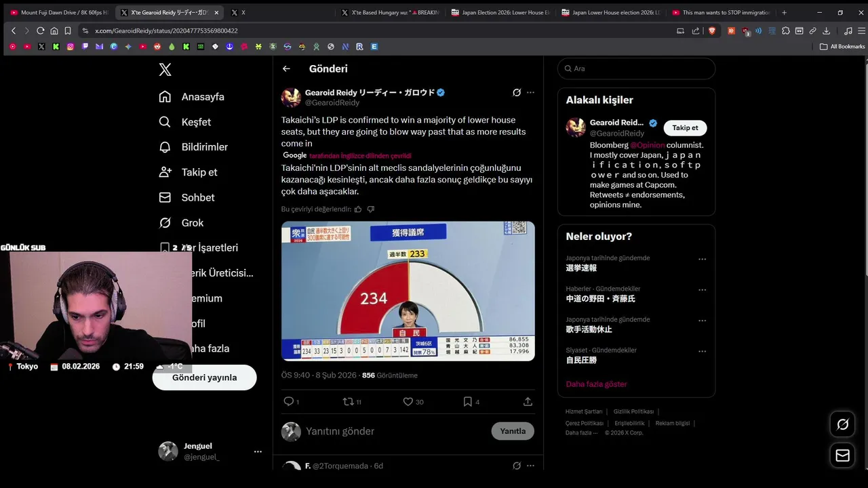
Task: Switch to the X'te Based Hungary tab
Action: [x=391, y=12]
